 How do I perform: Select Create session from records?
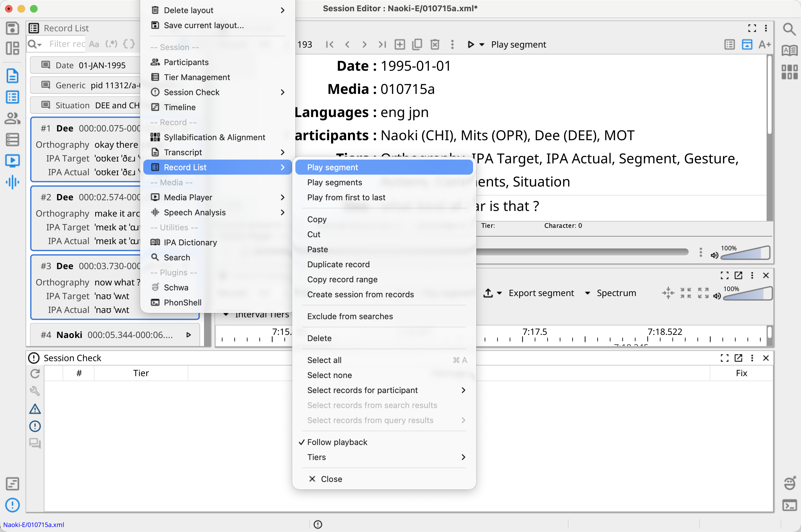click(x=384, y=294)
